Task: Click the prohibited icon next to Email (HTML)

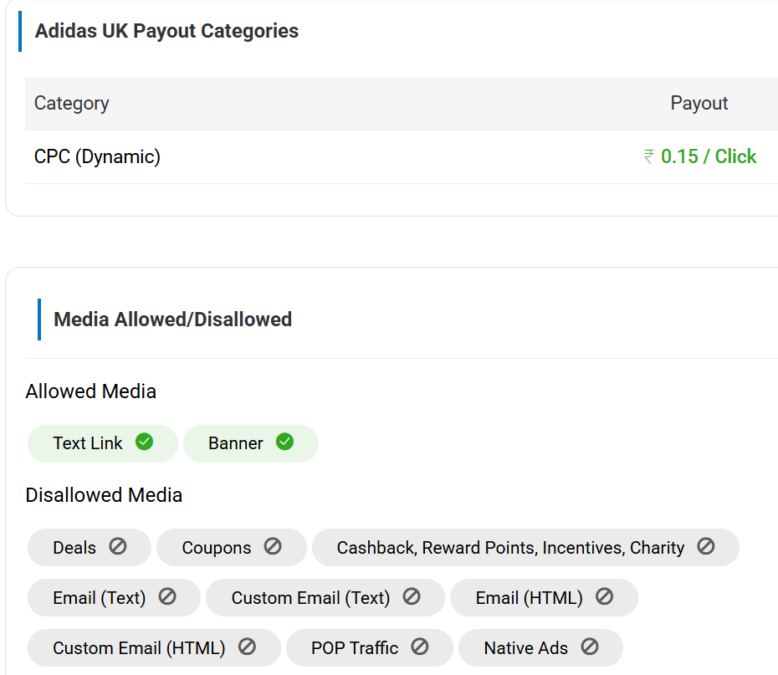Action: point(604,597)
